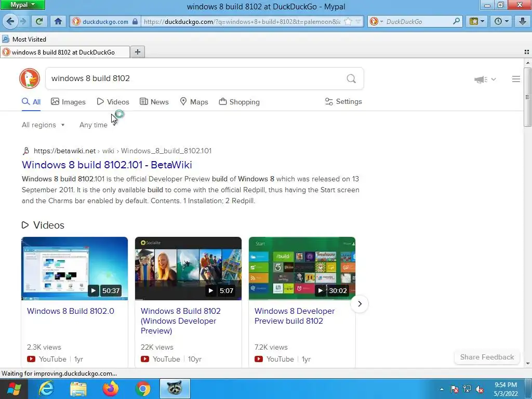Click the padlock site security icon
Screen dimensions: 532x399
(135, 22)
